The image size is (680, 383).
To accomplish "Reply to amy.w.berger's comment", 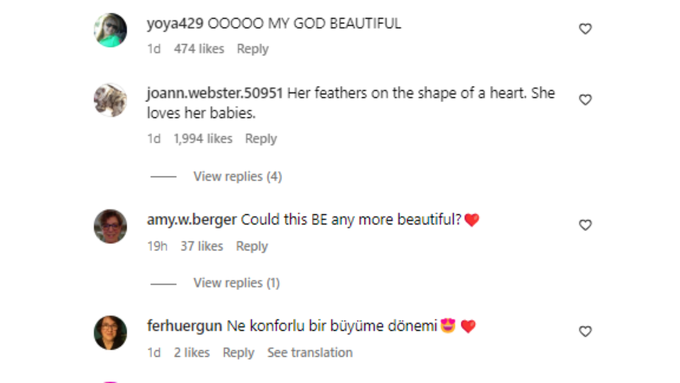I will (x=252, y=246).
